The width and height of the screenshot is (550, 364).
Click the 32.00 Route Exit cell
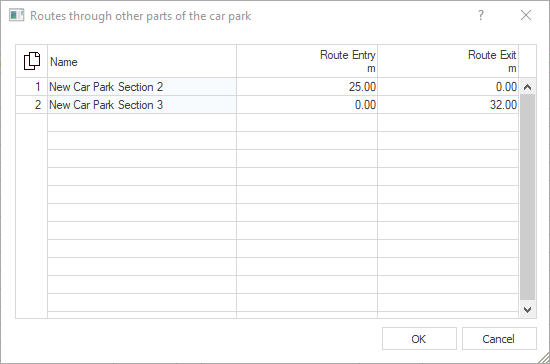pos(448,105)
